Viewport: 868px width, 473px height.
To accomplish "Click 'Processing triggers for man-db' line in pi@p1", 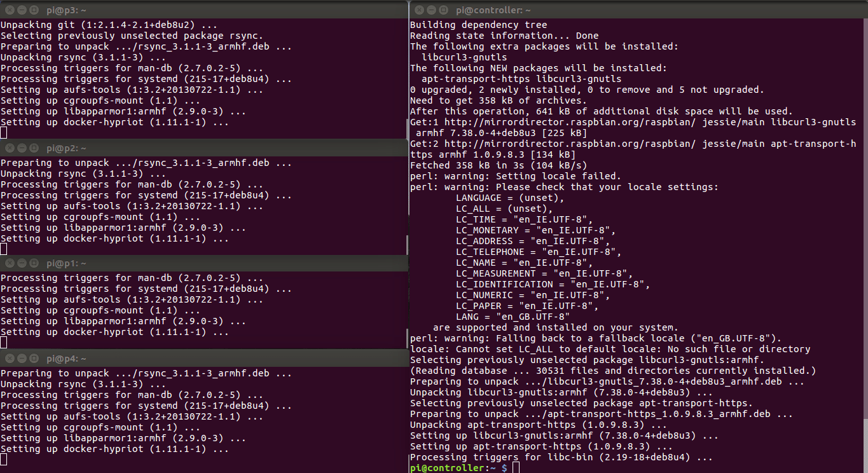I will click(x=132, y=278).
